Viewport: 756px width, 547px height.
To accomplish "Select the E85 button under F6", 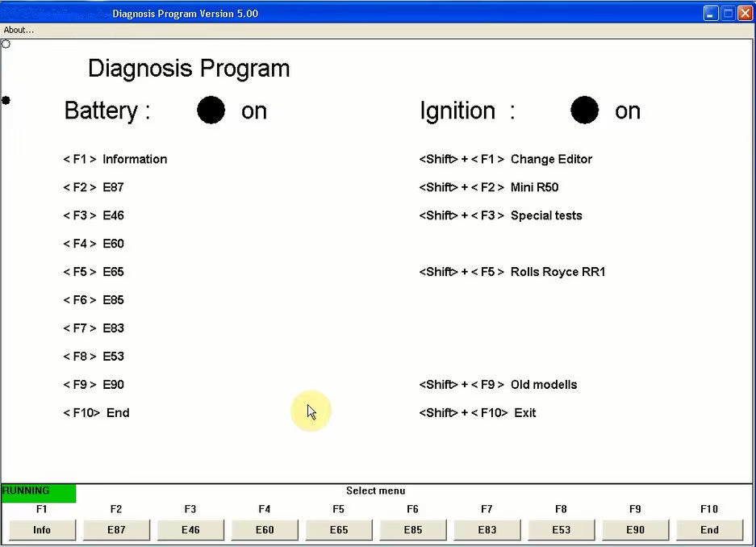I will [x=413, y=530].
